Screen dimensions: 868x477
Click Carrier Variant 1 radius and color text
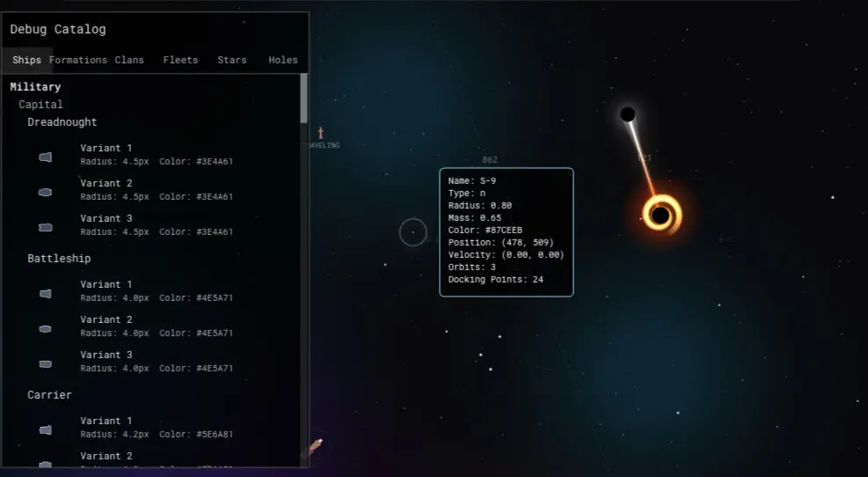tap(157, 435)
